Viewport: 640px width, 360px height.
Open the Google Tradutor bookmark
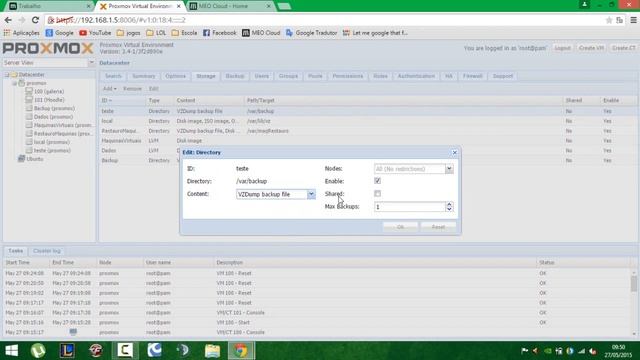tap(311, 33)
